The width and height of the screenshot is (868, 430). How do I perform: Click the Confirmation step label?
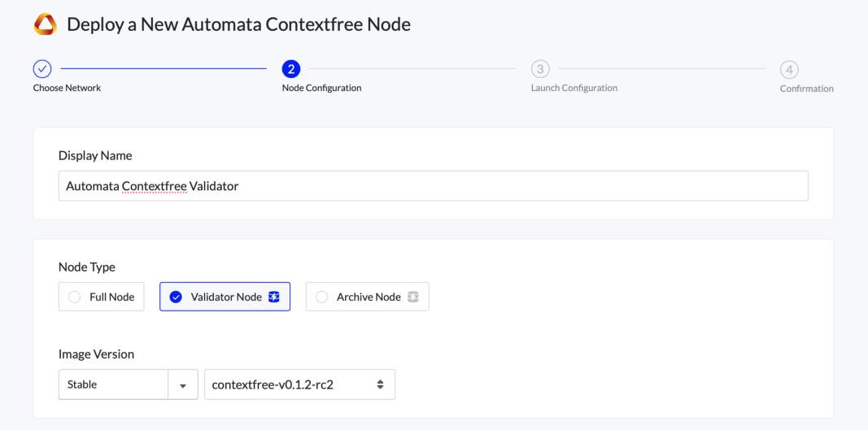806,89
